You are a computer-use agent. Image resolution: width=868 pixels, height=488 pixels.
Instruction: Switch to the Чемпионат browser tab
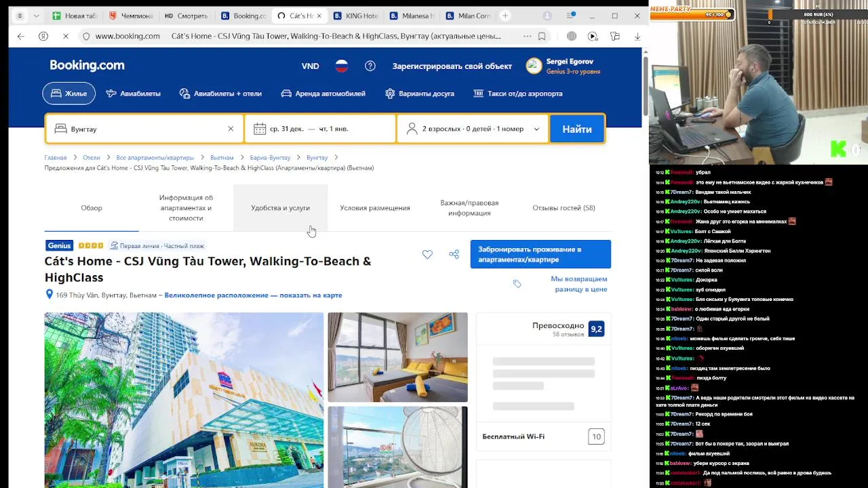click(x=132, y=16)
